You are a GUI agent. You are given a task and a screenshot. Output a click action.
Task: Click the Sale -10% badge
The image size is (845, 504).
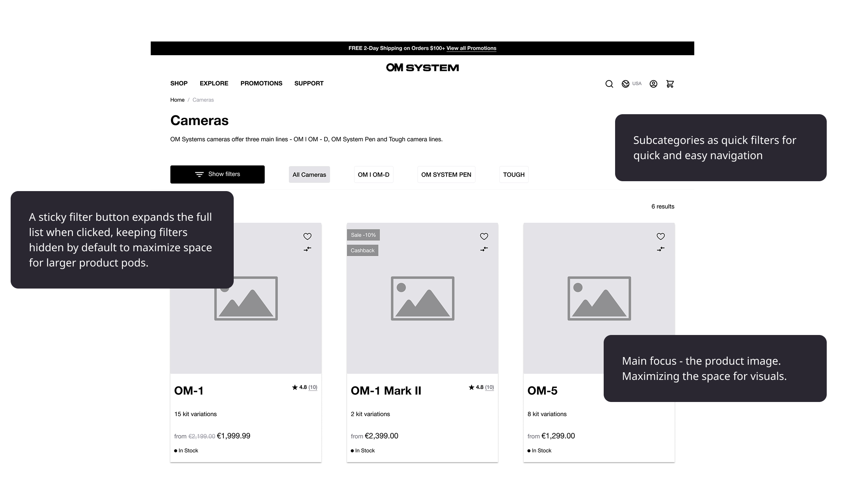363,235
